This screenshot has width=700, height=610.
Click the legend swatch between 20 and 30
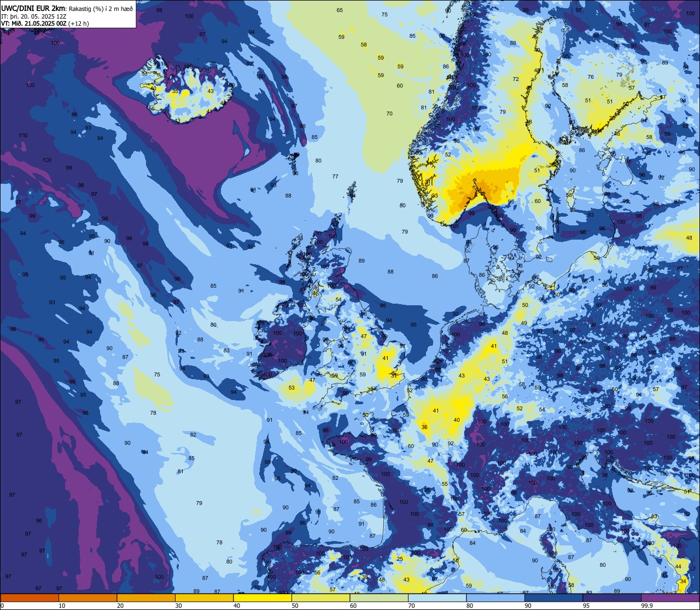click(x=146, y=597)
